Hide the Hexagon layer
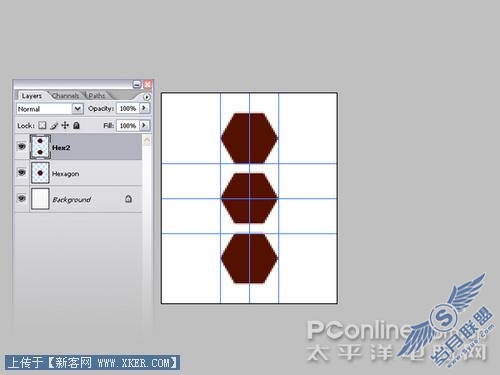Viewport: 500px width, 375px height. coord(22,172)
